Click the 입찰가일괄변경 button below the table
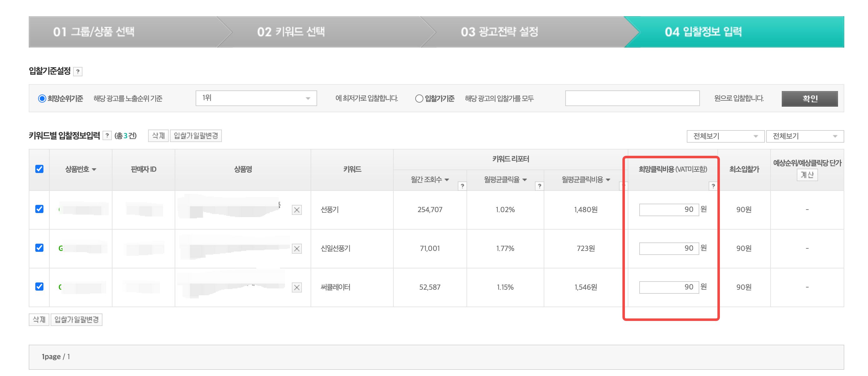This screenshot has height=376, width=868. pos(77,319)
